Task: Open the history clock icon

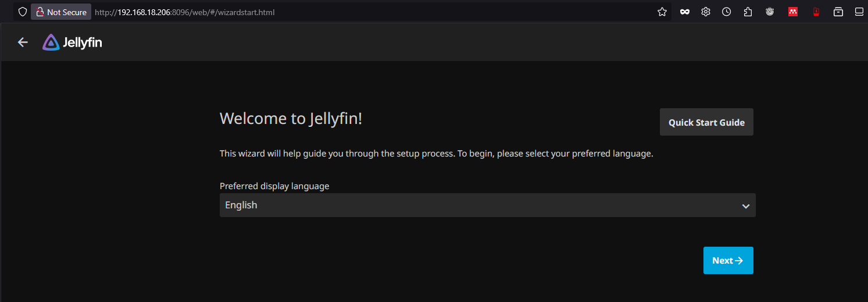Action: click(x=727, y=12)
